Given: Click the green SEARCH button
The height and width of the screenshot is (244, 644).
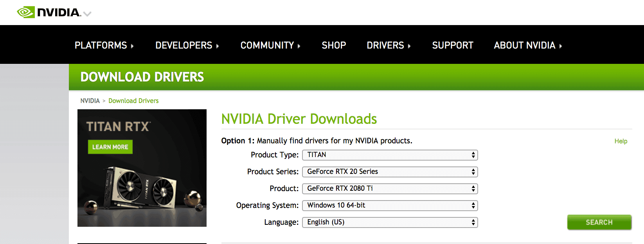Looking at the screenshot, I should 599,222.
